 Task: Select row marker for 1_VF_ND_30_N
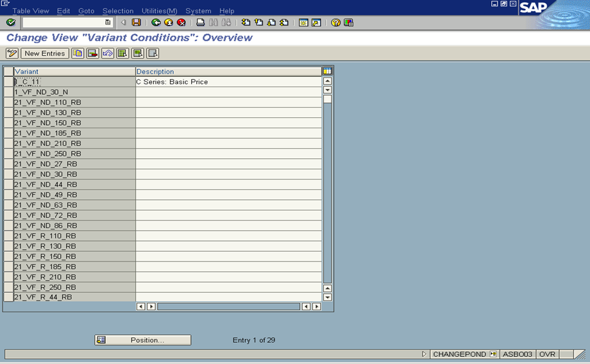point(8,92)
